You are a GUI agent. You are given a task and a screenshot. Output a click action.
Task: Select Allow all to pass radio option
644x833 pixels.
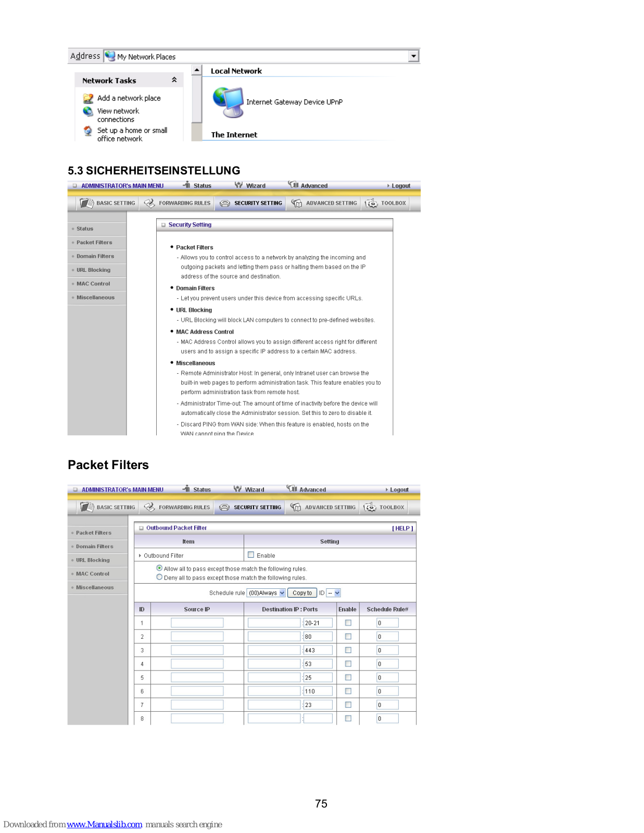159,568
